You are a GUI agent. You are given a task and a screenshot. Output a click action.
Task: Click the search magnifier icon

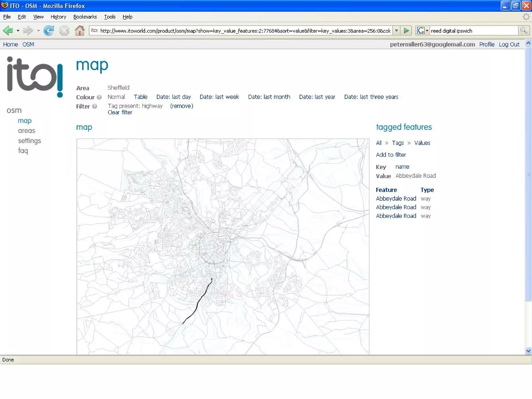point(523,31)
